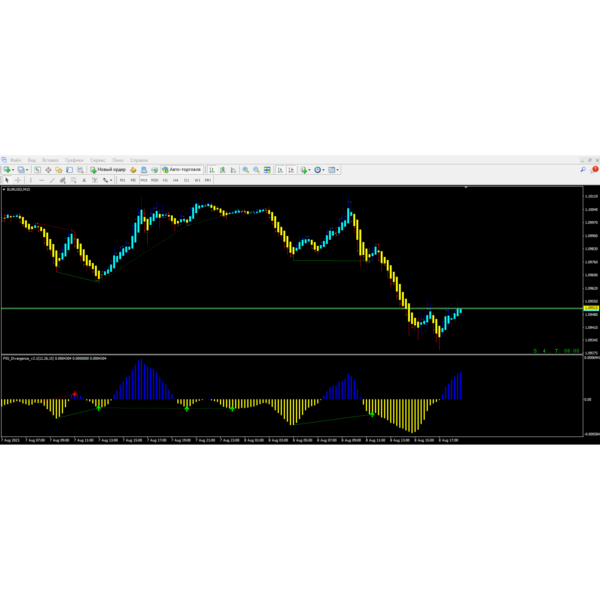Open the Вставка menu
The width and height of the screenshot is (600, 600).
coord(50,160)
